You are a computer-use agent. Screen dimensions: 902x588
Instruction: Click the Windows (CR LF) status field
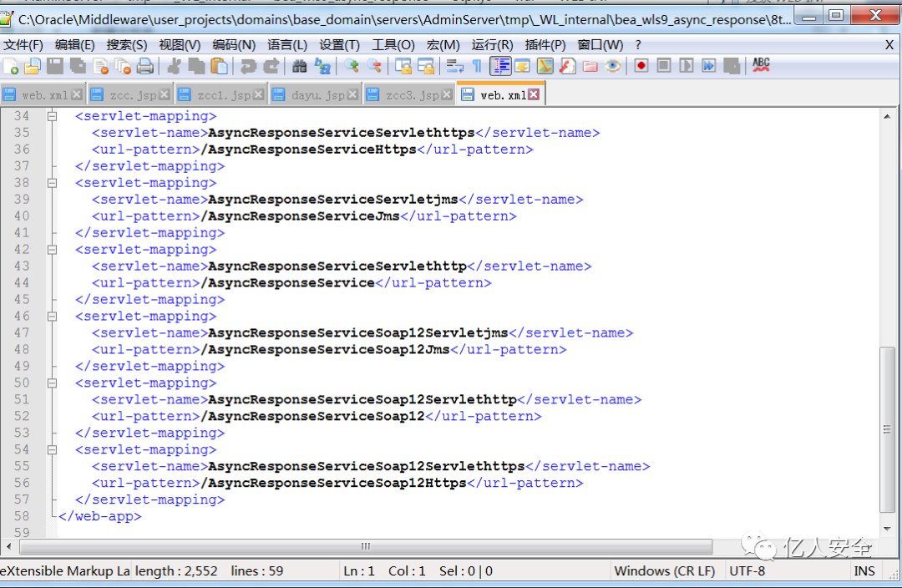(x=665, y=570)
